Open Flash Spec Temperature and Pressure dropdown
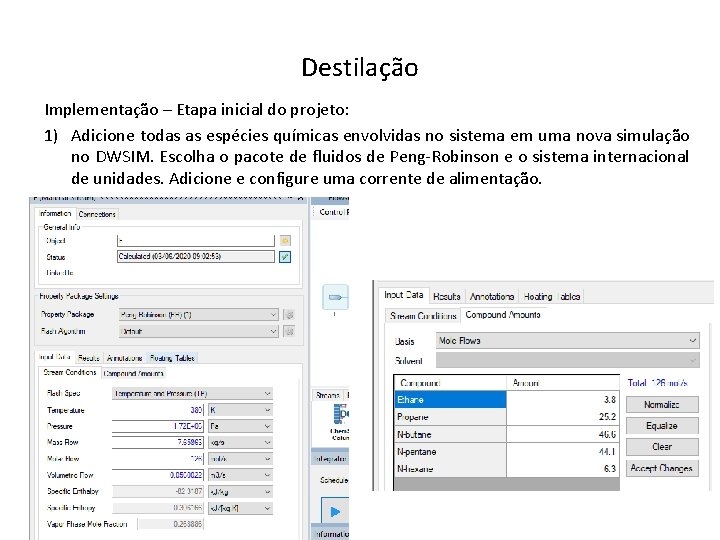Viewport: 720px width, 540px height. click(192, 394)
